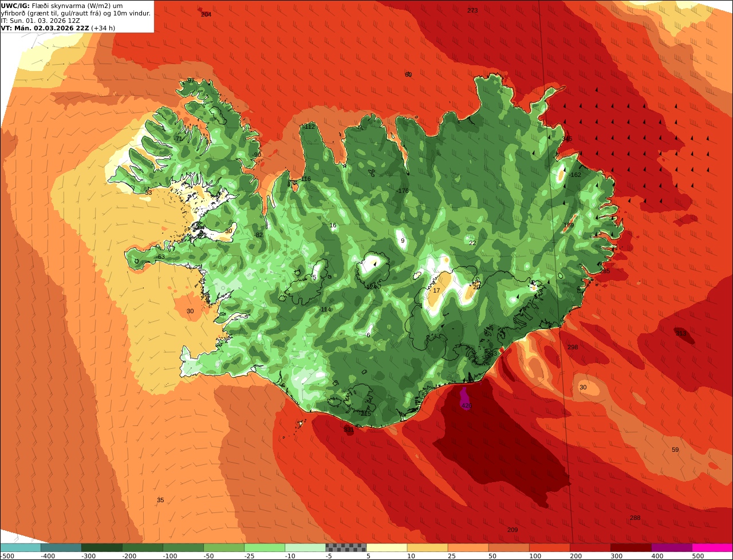Click the '35' value in the southwest ocean
The height and width of the screenshot is (560, 733).
[160, 500]
